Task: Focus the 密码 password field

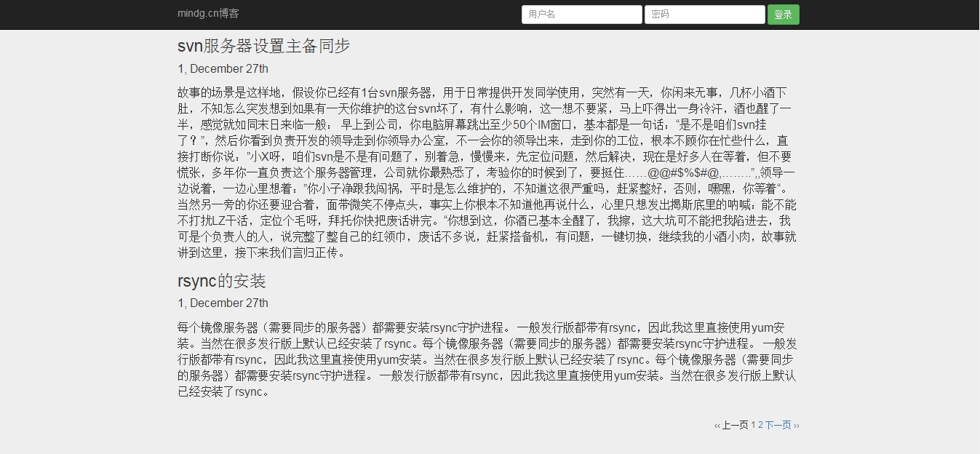Action: pos(705,15)
